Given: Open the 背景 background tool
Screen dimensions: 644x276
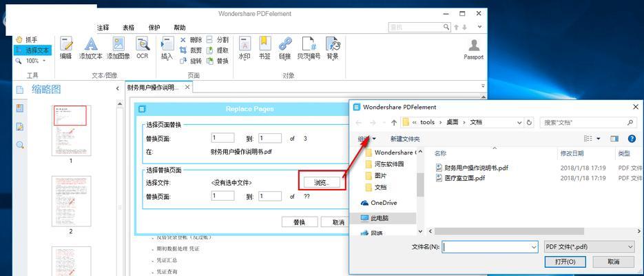Looking at the screenshot, I should (333, 48).
